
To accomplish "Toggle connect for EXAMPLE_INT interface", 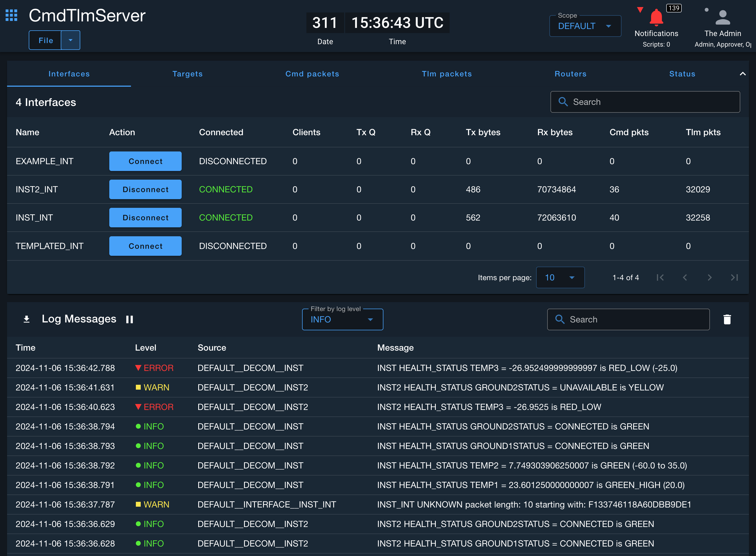I will click(145, 161).
